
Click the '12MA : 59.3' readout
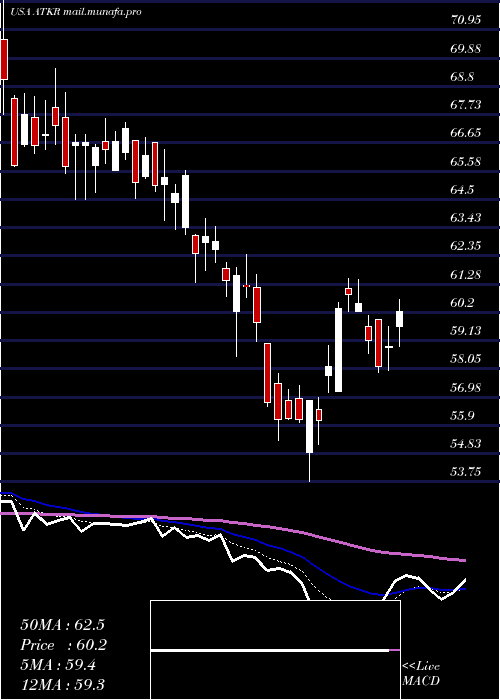click(x=62, y=685)
